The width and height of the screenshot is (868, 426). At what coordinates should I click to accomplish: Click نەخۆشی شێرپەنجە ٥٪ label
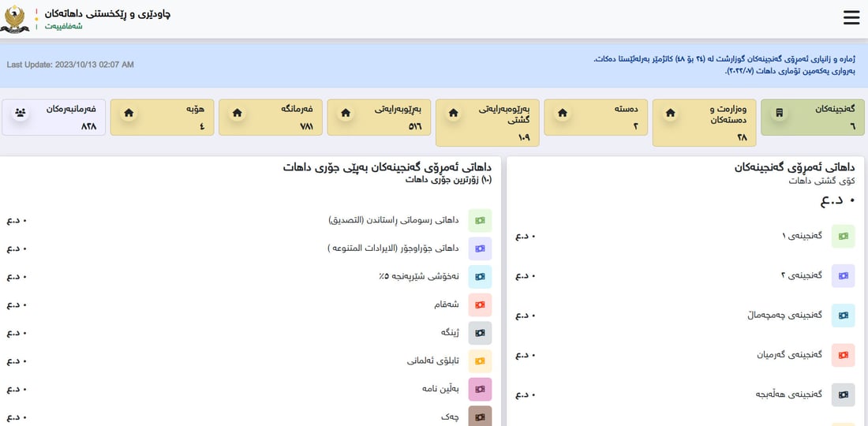point(417,277)
